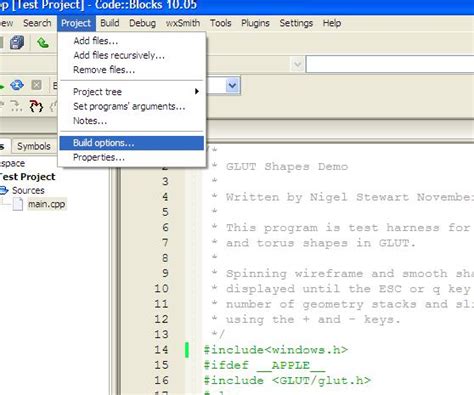Click the Sources folder icon in tree

[x=4, y=190]
